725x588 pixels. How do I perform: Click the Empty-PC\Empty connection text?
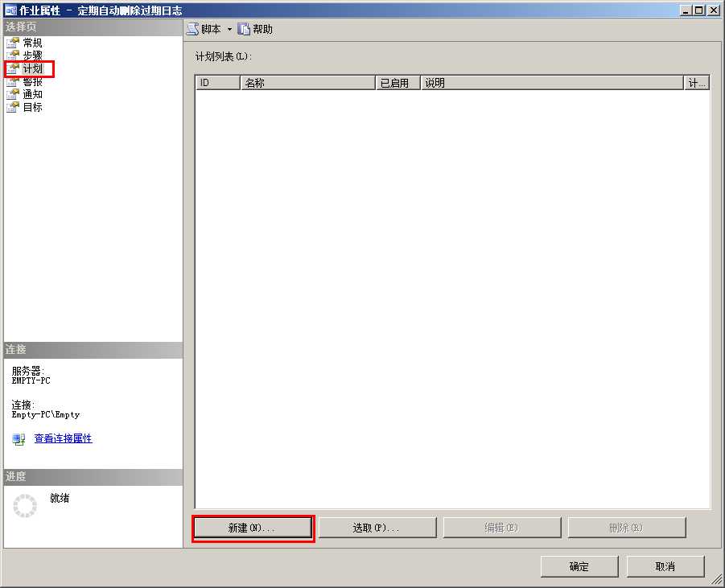tap(46, 414)
